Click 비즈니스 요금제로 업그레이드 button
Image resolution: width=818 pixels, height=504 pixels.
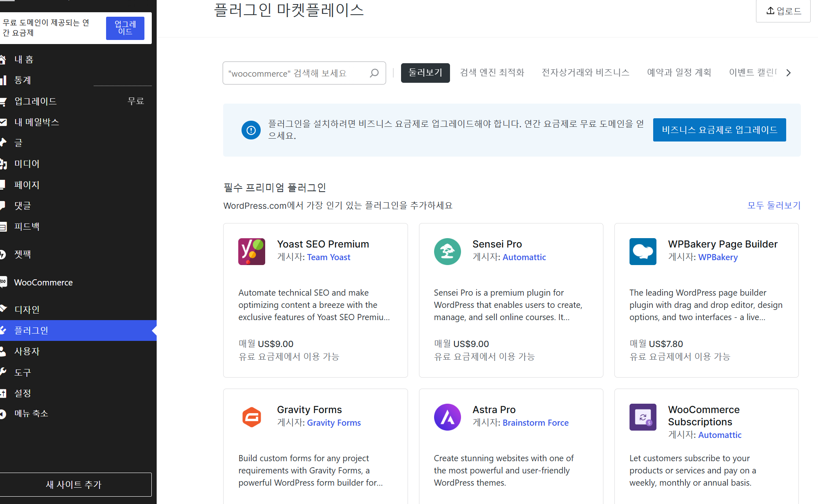(x=719, y=130)
